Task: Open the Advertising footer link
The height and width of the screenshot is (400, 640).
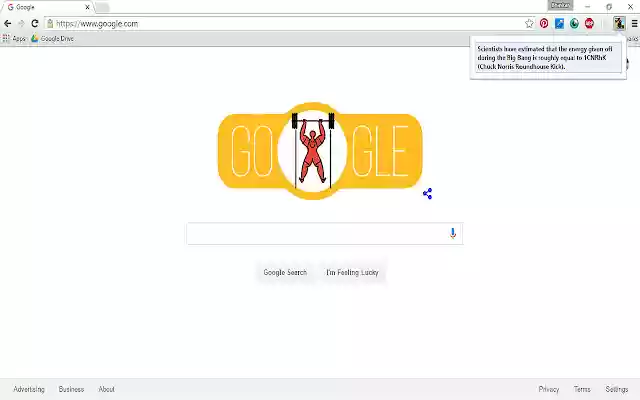Action: point(29,389)
